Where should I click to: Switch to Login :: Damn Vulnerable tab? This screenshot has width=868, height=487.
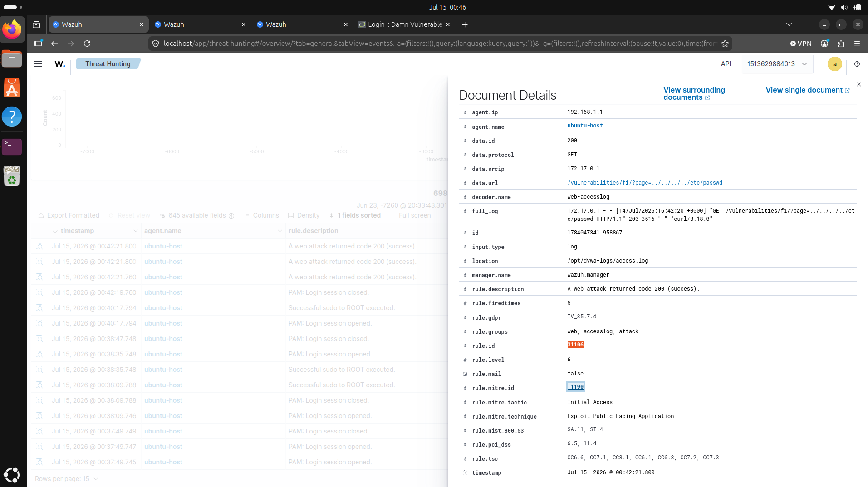pos(404,24)
